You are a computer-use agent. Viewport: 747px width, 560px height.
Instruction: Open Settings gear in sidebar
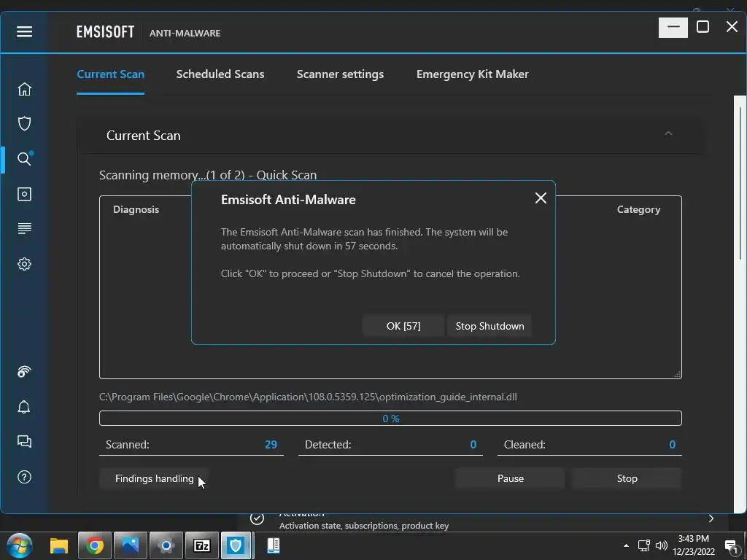pos(24,264)
